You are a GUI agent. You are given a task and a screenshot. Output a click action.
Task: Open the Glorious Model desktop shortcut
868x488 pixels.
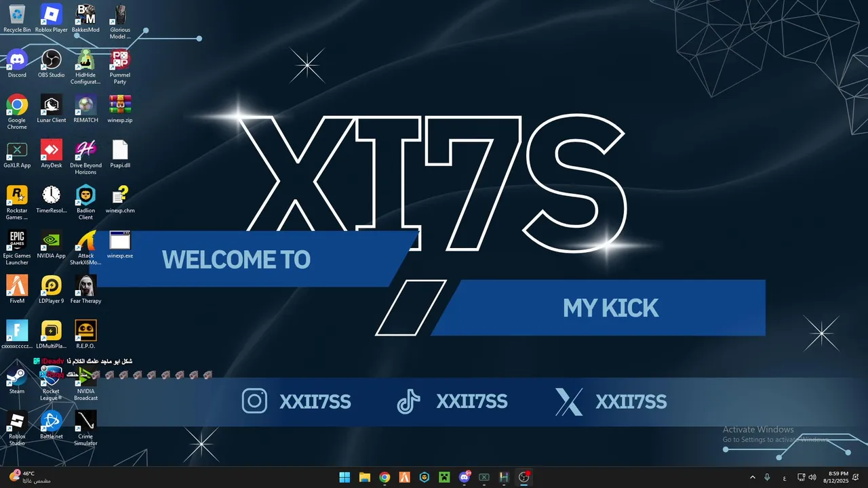click(x=120, y=22)
